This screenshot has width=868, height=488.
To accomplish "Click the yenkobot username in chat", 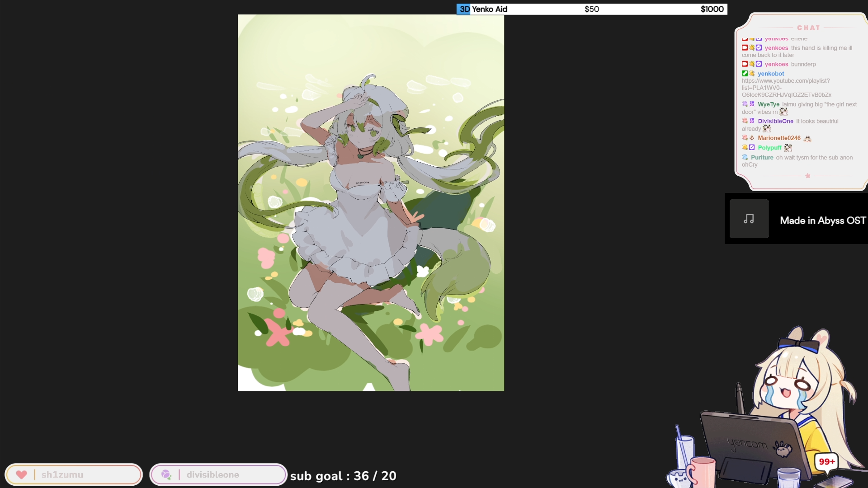I will coord(771,74).
